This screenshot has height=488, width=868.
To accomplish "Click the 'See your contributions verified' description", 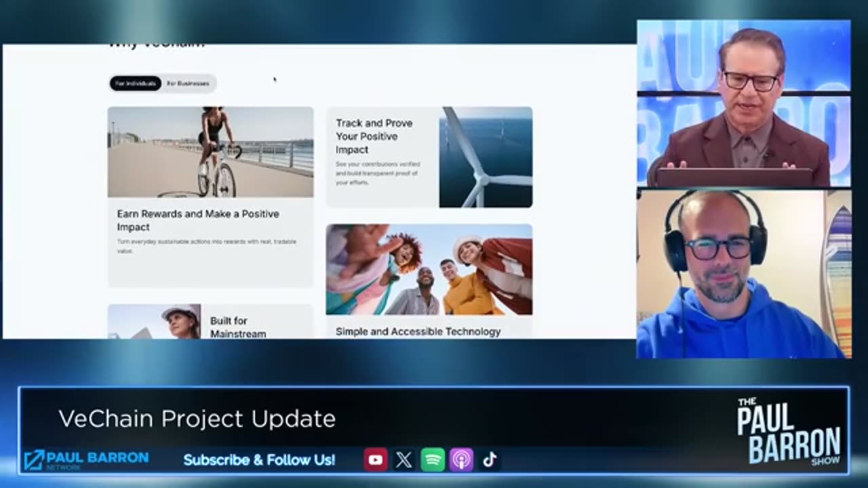I will (378, 173).
